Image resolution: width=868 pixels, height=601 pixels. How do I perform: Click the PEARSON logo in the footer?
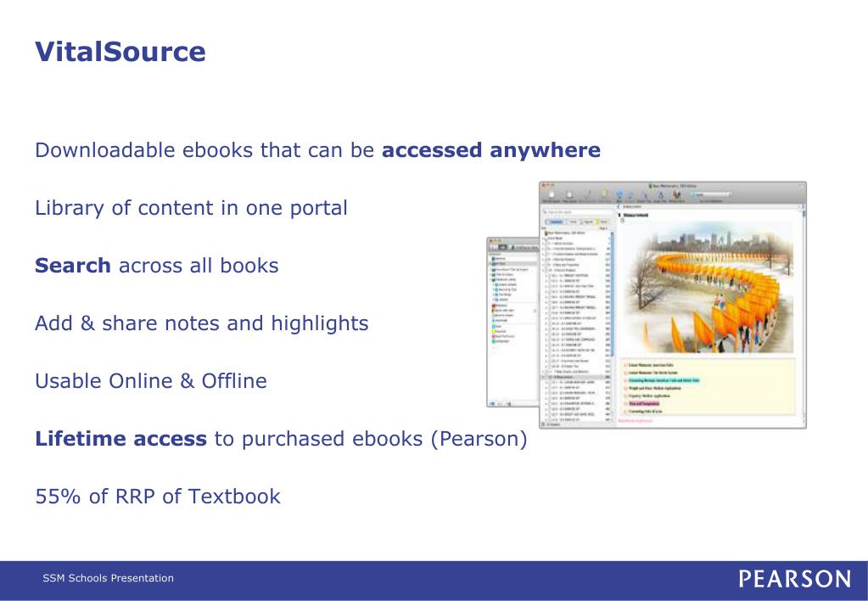point(795,579)
